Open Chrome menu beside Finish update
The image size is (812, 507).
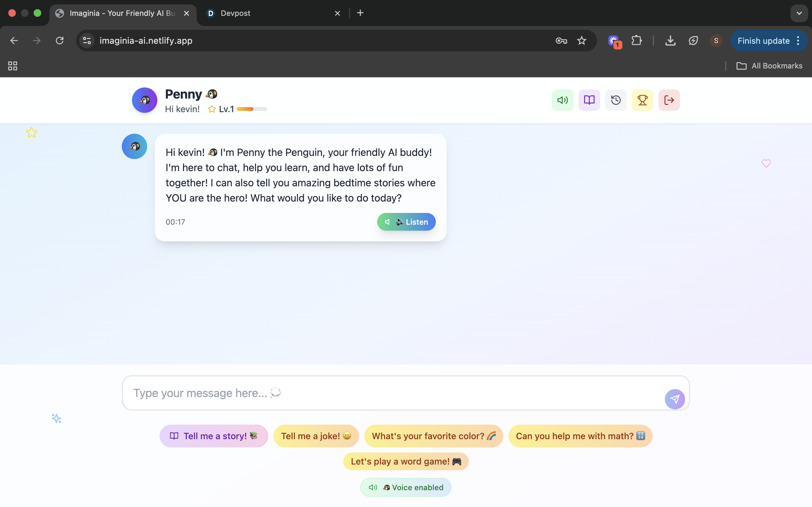(798, 41)
